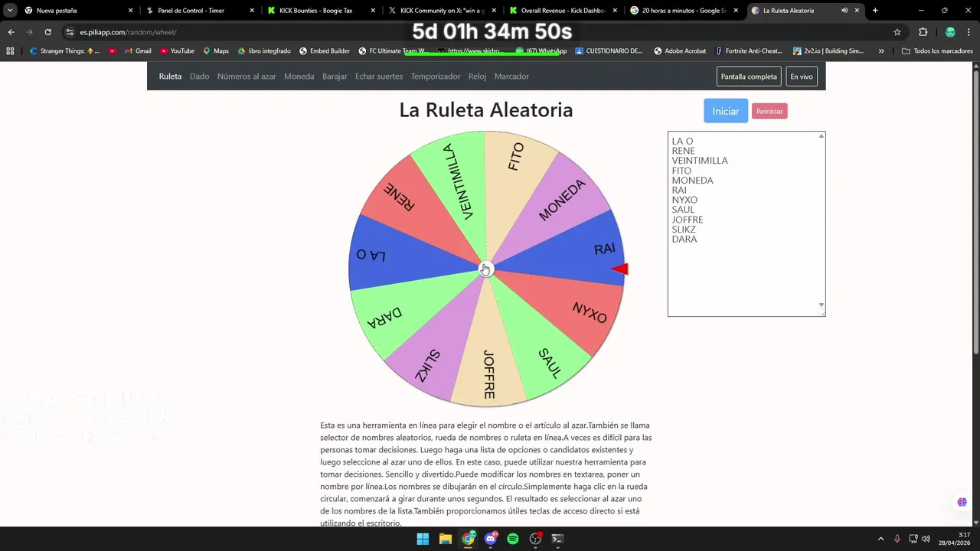Switch to the 20 horas a minutos tab
Viewport: 980px width, 551px height.
pyautogui.click(x=683, y=11)
